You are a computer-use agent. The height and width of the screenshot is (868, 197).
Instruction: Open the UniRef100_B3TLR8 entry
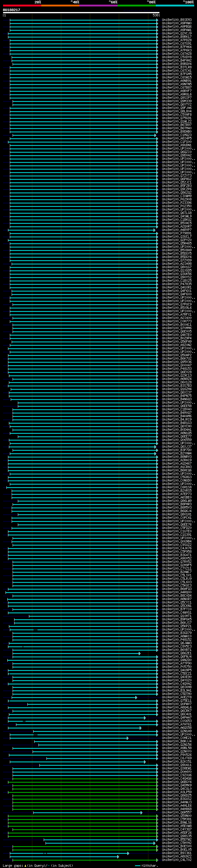point(177,67)
